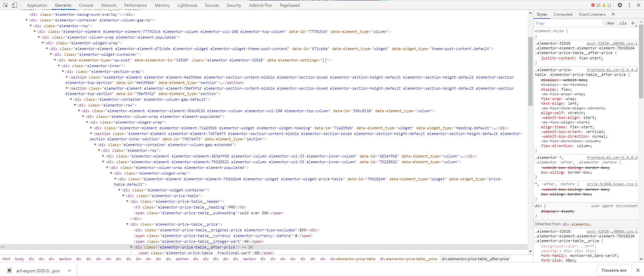Open the Network panel

pos(109,5)
